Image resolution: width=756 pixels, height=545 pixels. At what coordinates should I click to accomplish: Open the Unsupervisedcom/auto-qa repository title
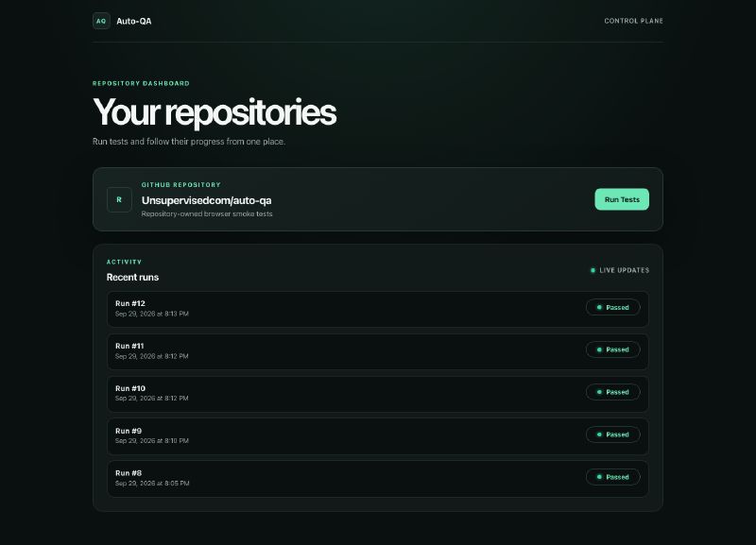[x=206, y=200]
